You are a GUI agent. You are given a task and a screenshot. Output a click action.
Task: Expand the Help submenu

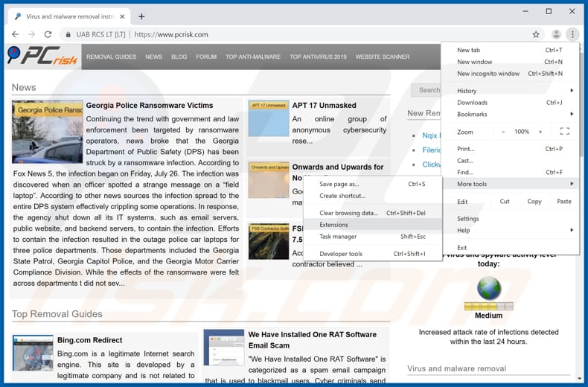(x=514, y=231)
